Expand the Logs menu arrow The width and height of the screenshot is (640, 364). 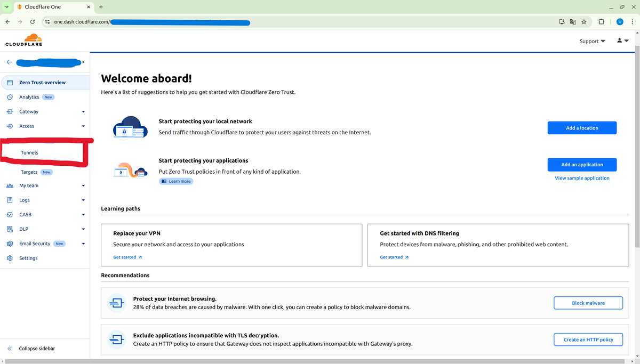pyautogui.click(x=83, y=200)
